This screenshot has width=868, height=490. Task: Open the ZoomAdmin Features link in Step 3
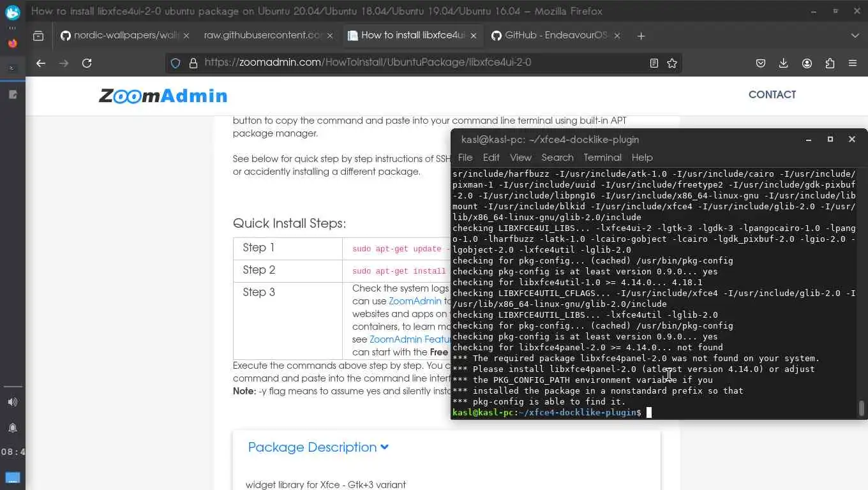(410, 339)
